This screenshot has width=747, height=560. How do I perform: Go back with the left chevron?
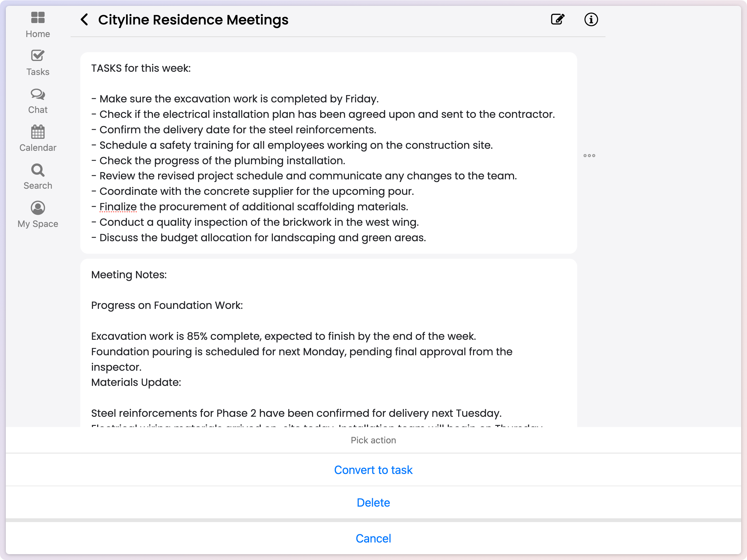pyautogui.click(x=84, y=20)
